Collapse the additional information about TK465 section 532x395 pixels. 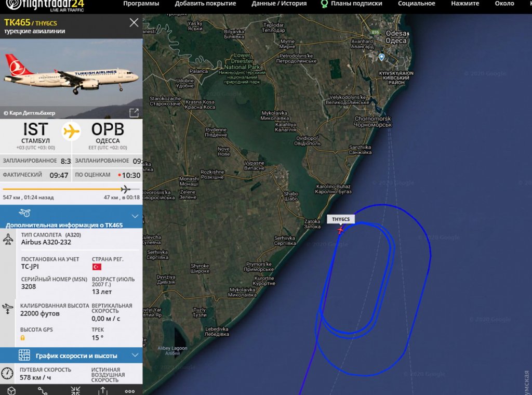tap(135, 216)
